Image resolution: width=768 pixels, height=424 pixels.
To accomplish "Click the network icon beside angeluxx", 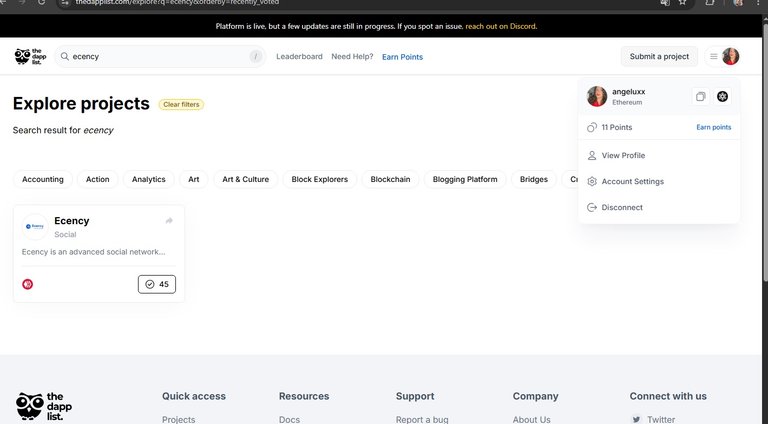I will (722, 96).
